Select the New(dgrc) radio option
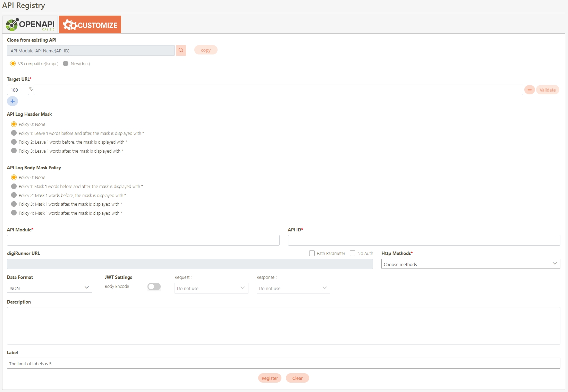The width and height of the screenshot is (568, 392). (x=66, y=63)
